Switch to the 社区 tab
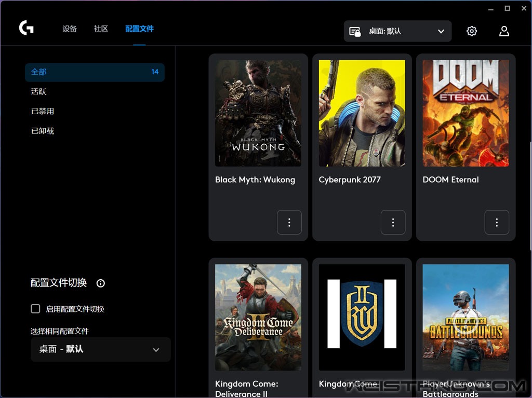 click(101, 29)
